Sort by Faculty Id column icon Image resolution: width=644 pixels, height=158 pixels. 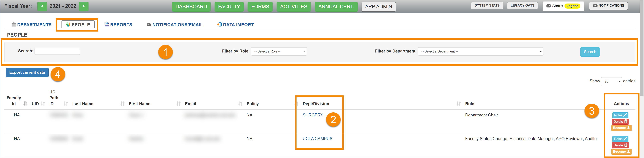[x=25, y=104]
